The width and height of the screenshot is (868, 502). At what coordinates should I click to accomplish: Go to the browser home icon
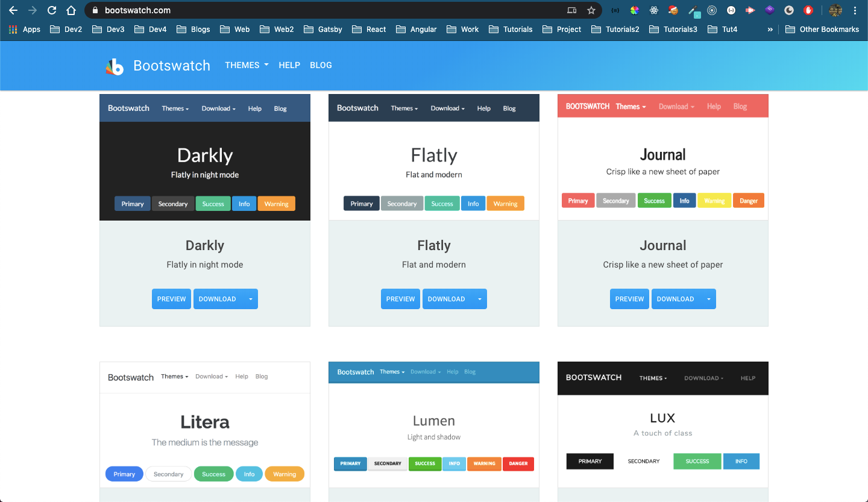click(71, 10)
